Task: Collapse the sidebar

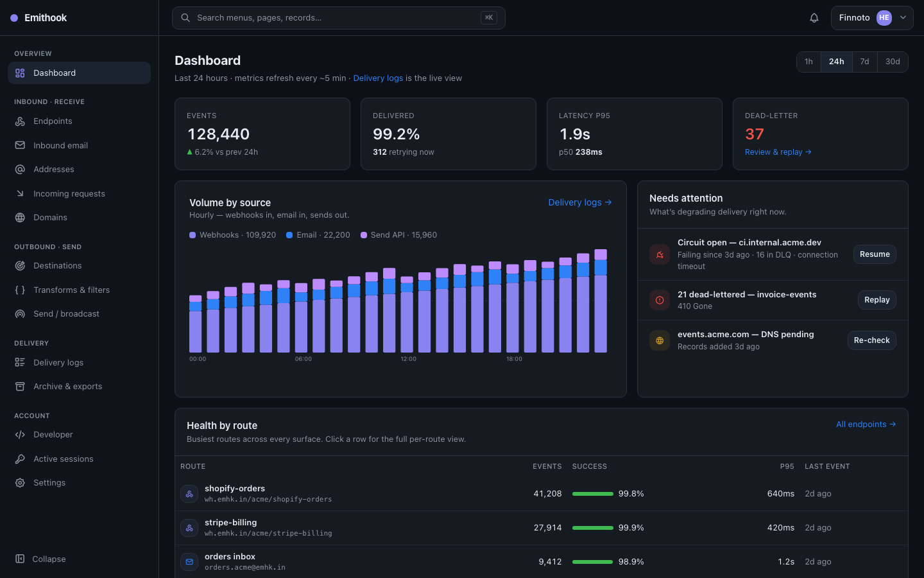Action: tap(79, 559)
